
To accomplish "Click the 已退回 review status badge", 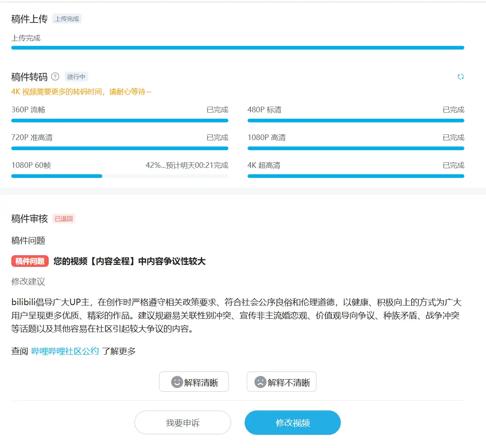I will point(64,219).
